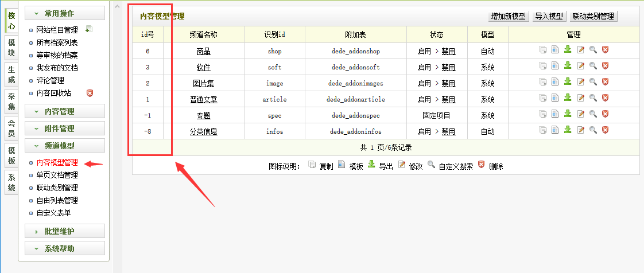Screen dimensions: 644x273
Task: Open template icon for 软件 model
Action: pos(555,67)
